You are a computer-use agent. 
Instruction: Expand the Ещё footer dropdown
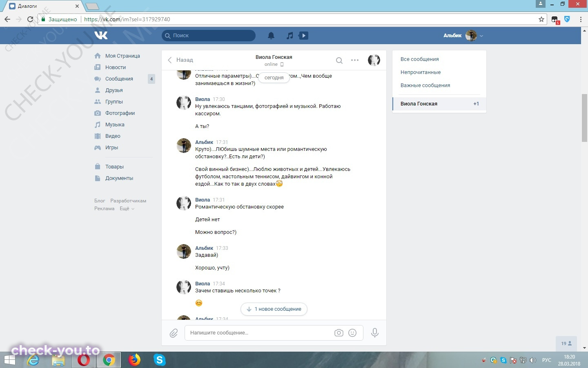[x=127, y=209]
